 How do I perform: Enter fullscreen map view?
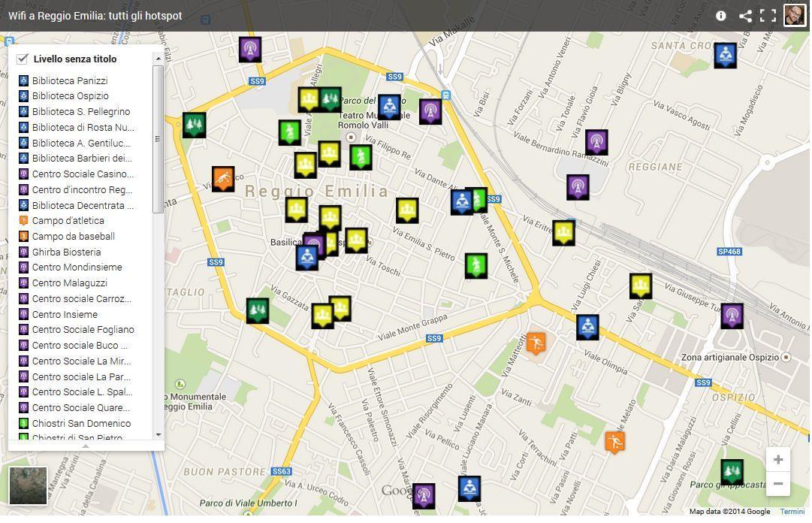(768, 16)
